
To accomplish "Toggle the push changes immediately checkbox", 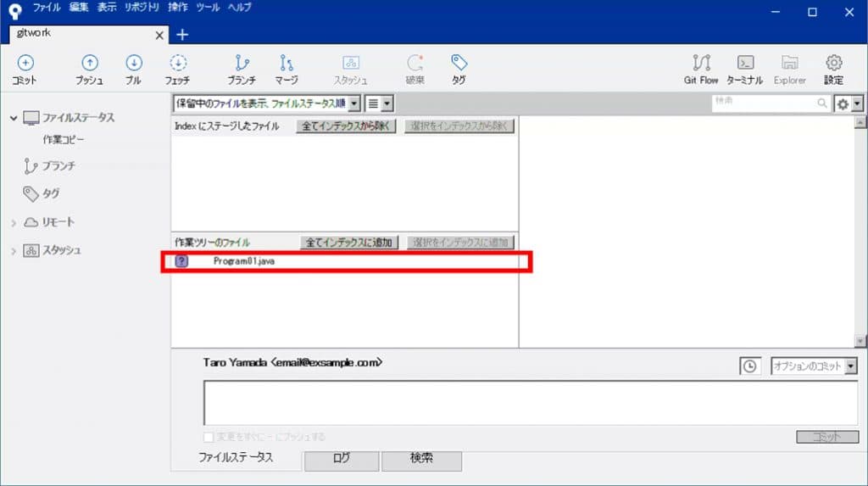I will click(209, 438).
